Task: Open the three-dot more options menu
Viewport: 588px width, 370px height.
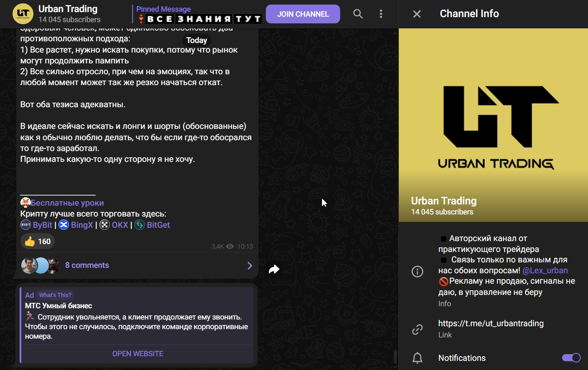Action: point(381,14)
